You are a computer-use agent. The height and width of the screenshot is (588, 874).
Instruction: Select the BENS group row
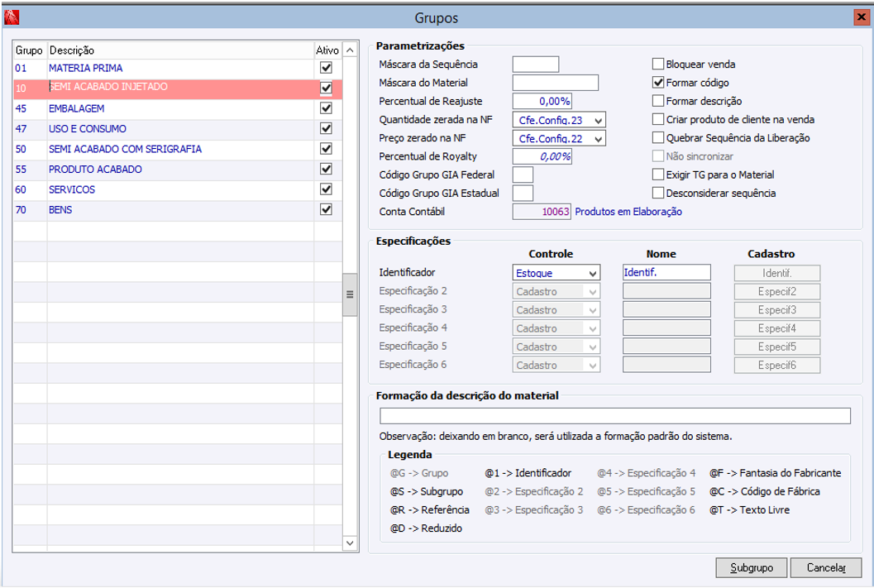178,210
